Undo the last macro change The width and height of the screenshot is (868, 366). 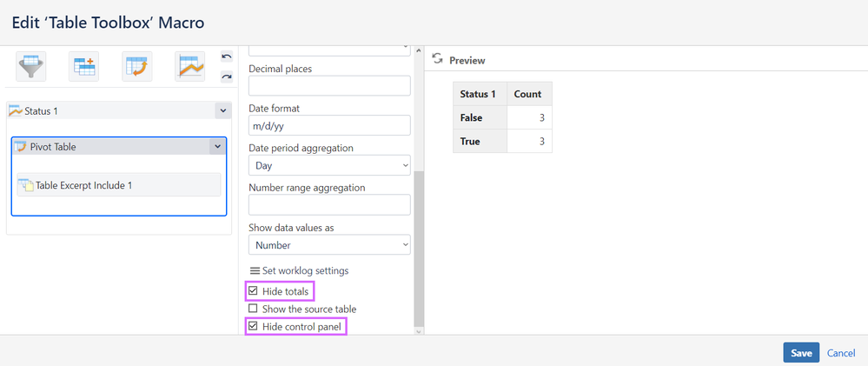[227, 57]
